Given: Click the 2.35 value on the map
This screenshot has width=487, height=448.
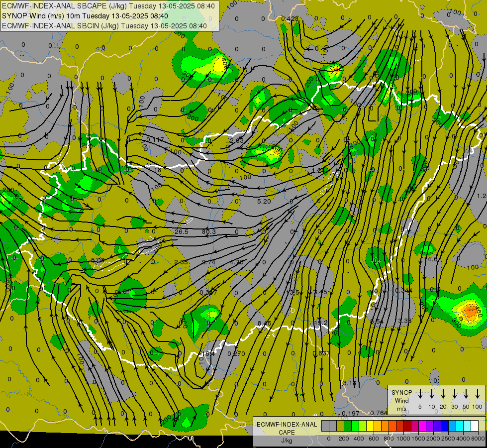Looking at the screenshot, I should pyautogui.click(x=181, y=262).
